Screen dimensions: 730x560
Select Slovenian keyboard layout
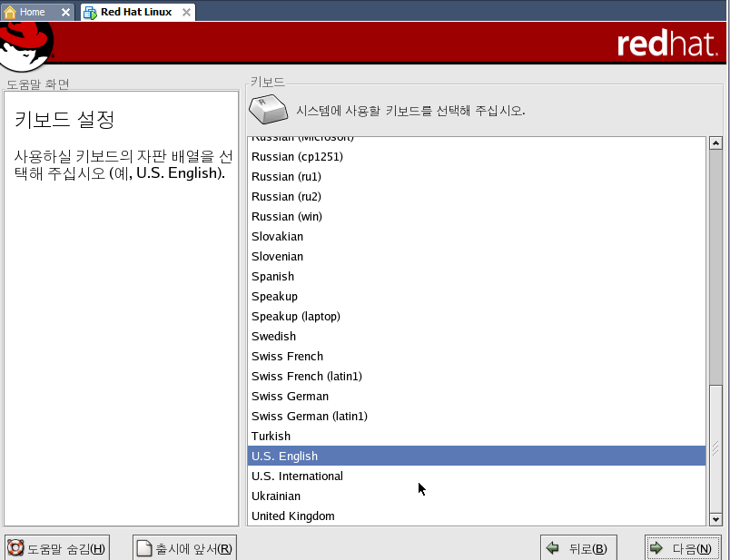click(477, 257)
